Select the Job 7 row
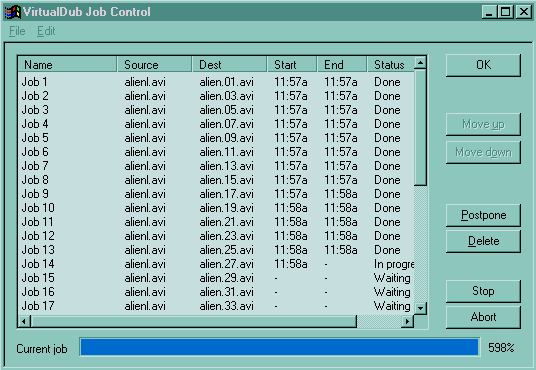This screenshot has width=536, height=370. pos(216,166)
